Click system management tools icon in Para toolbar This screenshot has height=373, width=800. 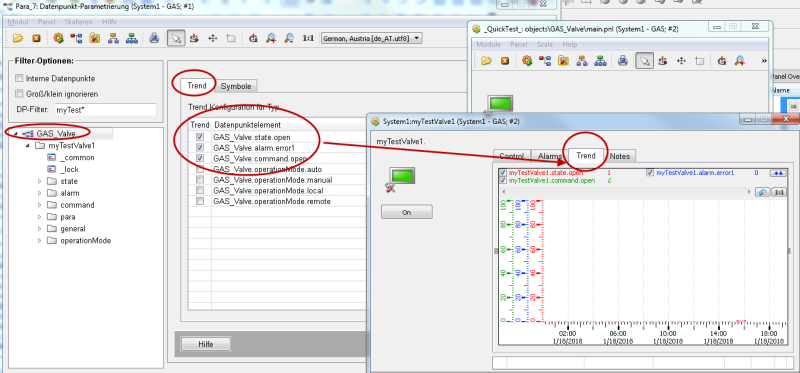(95, 38)
